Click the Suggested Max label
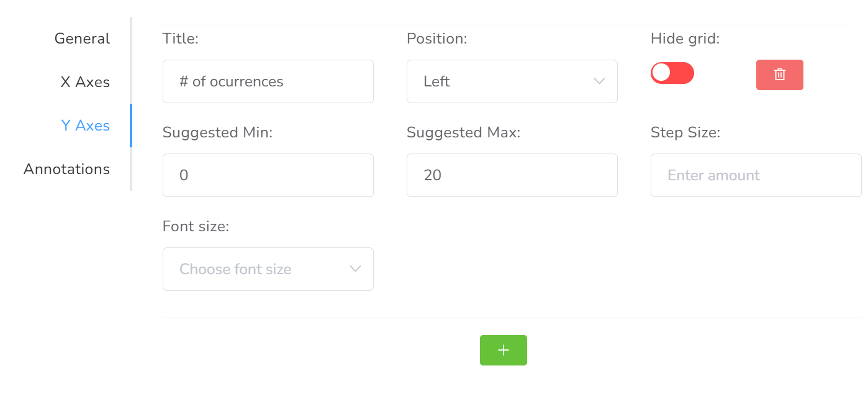Screen dimensions: 868x409 pyautogui.click(x=463, y=132)
